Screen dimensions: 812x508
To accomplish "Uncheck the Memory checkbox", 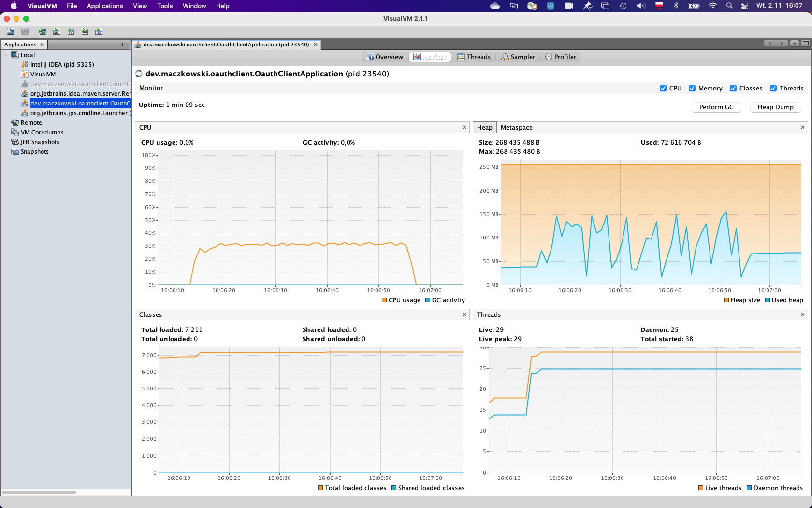I will 692,88.
